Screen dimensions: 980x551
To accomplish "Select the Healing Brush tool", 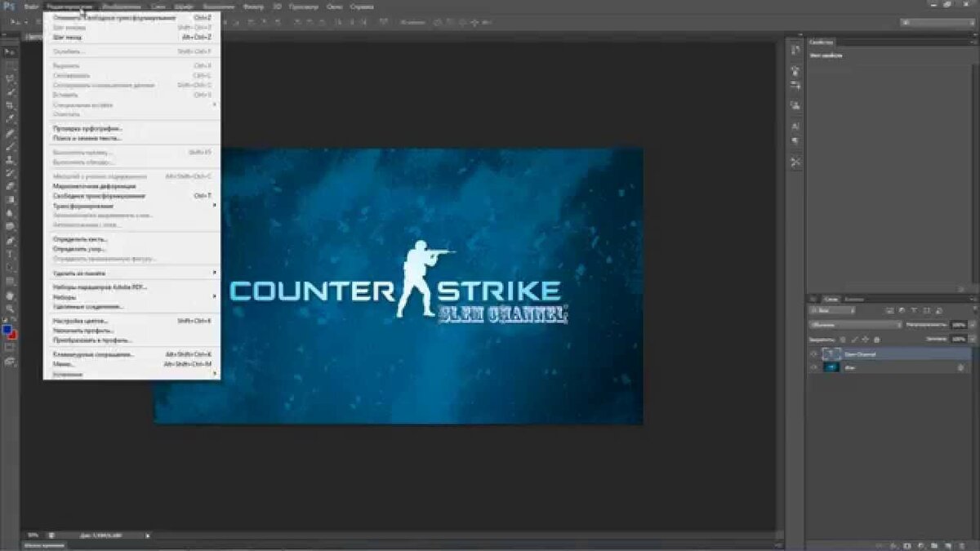I will tap(11, 133).
